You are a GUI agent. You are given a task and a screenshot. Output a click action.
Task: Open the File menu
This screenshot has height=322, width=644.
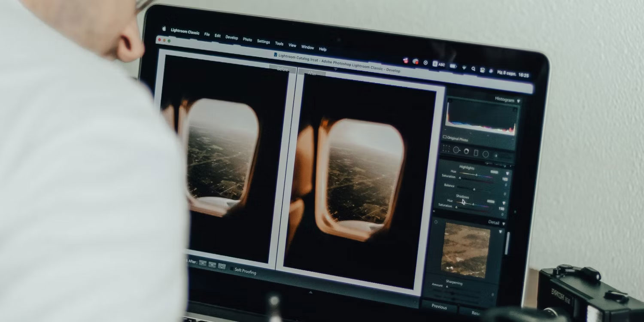(207, 34)
